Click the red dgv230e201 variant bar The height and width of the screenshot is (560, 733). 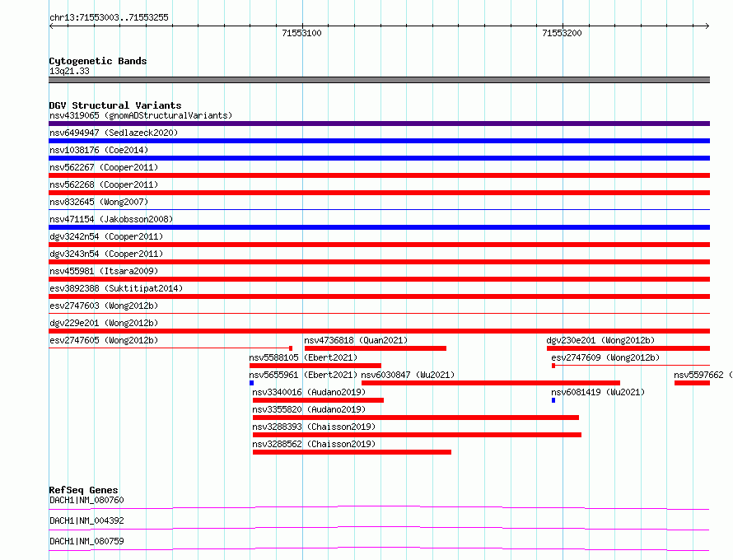pos(628,348)
